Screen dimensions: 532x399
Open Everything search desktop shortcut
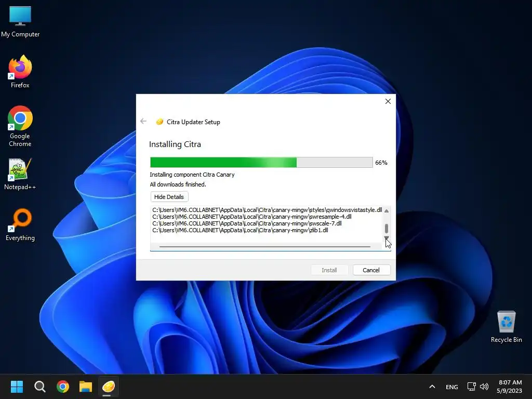(x=20, y=225)
